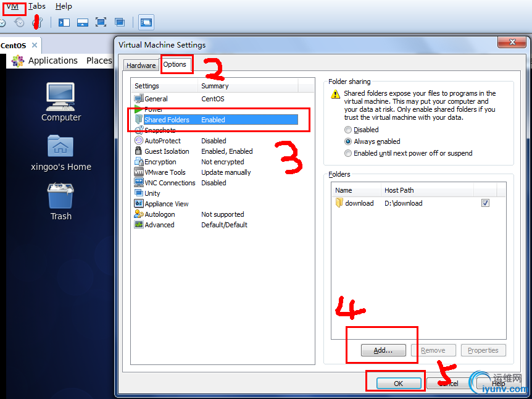
Task: Select the xingoo's Home folder icon
Action: pyautogui.click(x=61, y=153)
